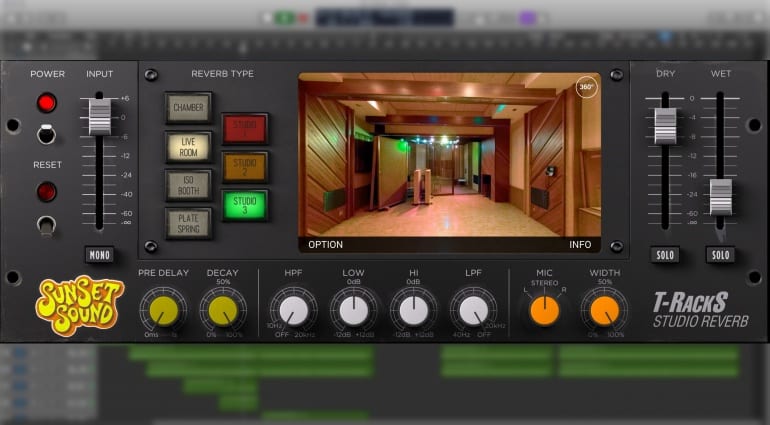
Task: Click the INPUT fader handle
Action: (100, 116)
